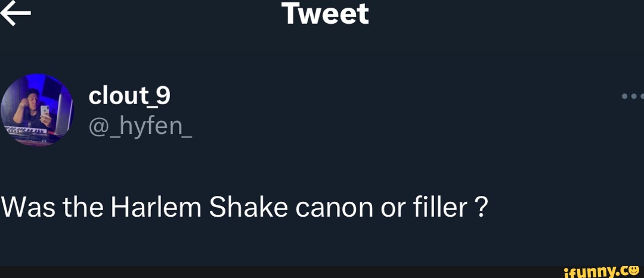Visit the @_hyfen_ handle
Screen dimensions: 644x278
140,126
